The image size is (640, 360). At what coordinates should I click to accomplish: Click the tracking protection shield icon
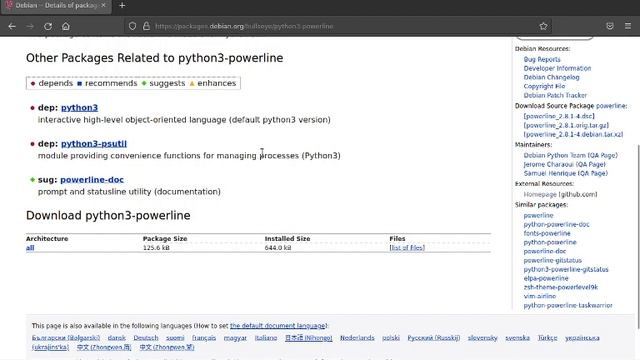pyautogui.click(x=132, y=26)
